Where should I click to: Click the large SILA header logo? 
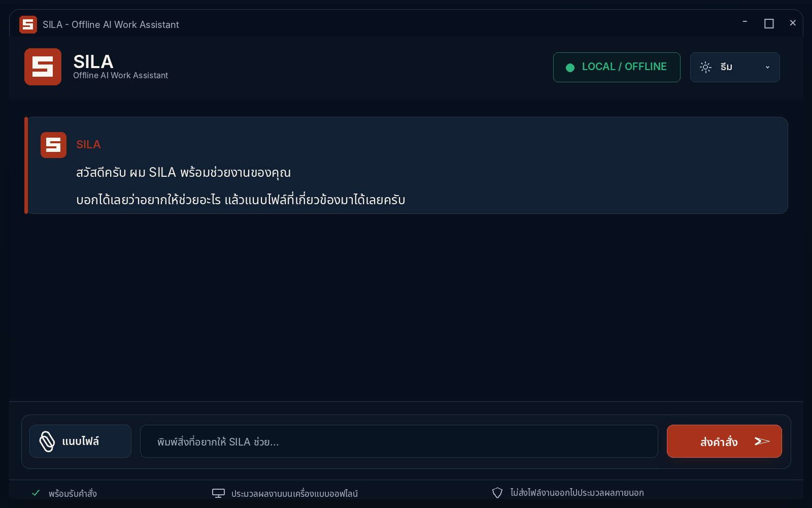43,67
